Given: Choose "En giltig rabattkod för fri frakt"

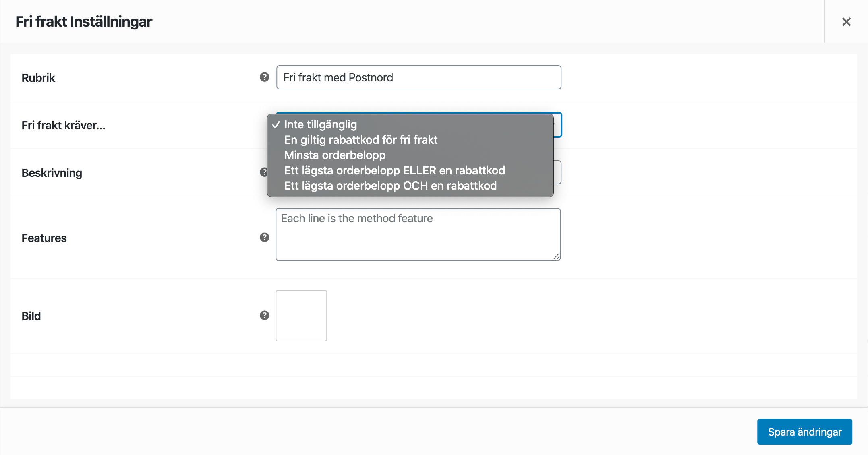Looking at the screenshot, I should click(x=360, y=140).
